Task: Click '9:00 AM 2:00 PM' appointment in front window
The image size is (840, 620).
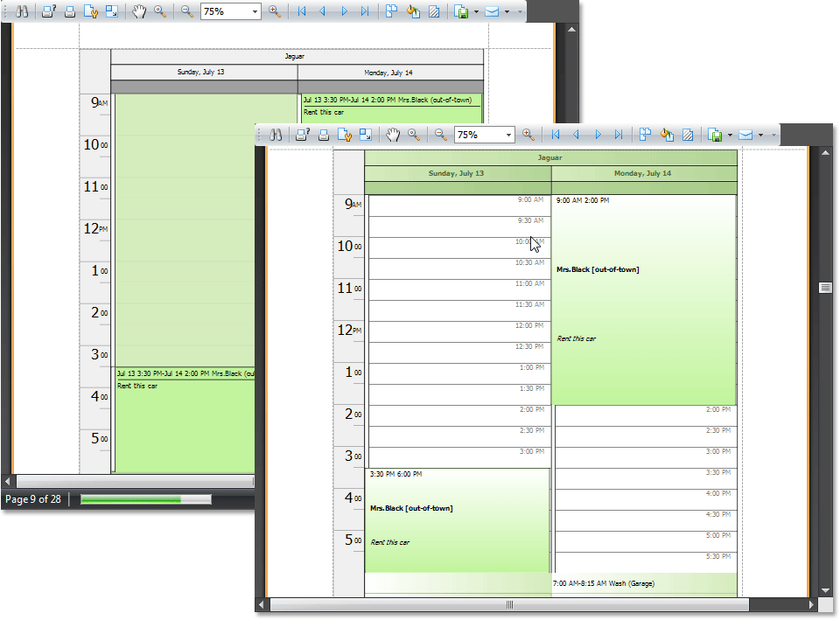Action: click(645, 300)
